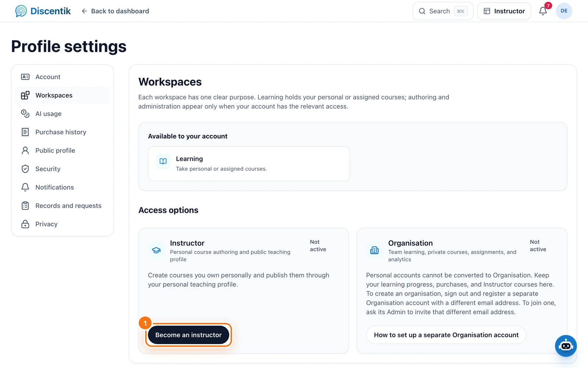The width and height of the screenshot is (588, 368).
Task: Click the Access options heading
Action: pos(168,210)
